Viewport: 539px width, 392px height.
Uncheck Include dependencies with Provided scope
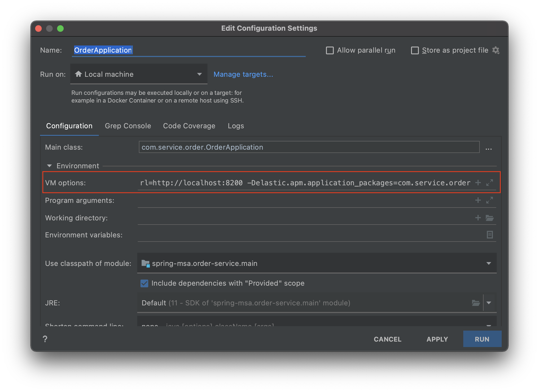click(144, 283)
